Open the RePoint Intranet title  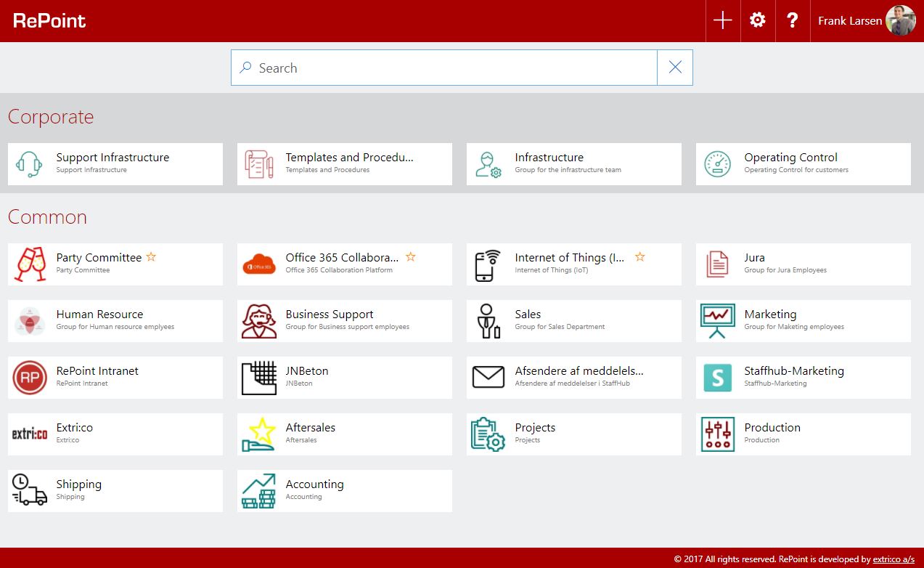point(97,371)
